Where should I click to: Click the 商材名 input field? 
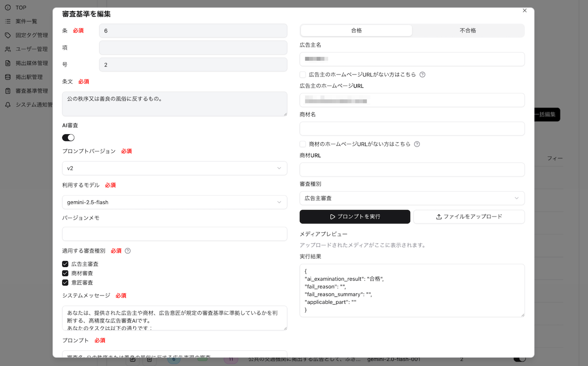412,129
